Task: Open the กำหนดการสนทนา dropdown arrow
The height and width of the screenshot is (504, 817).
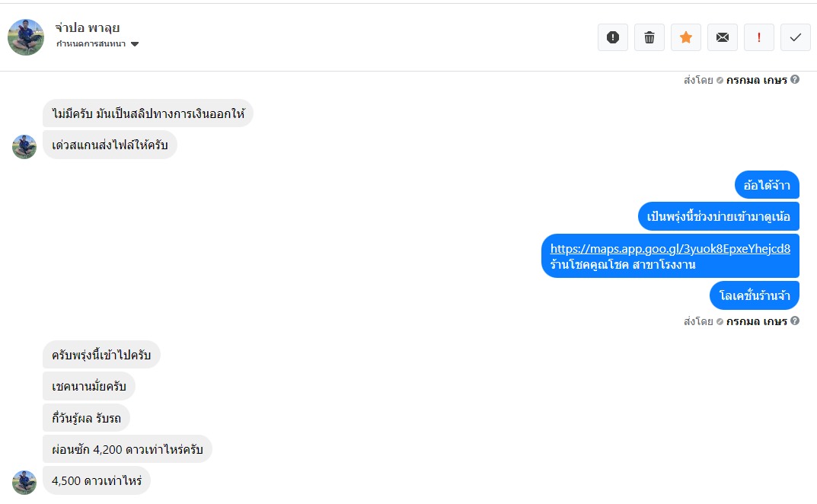Action: [x=135, y=44]
